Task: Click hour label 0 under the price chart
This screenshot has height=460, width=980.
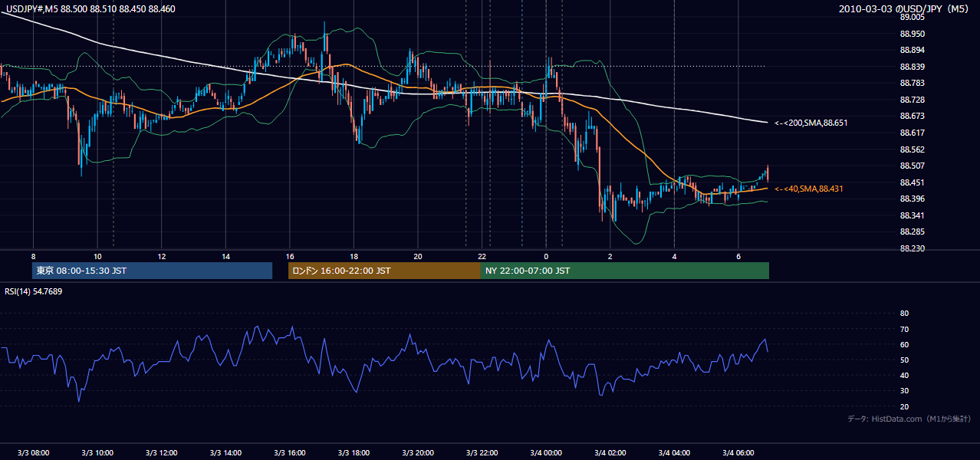Action: [x=546, y=256]
